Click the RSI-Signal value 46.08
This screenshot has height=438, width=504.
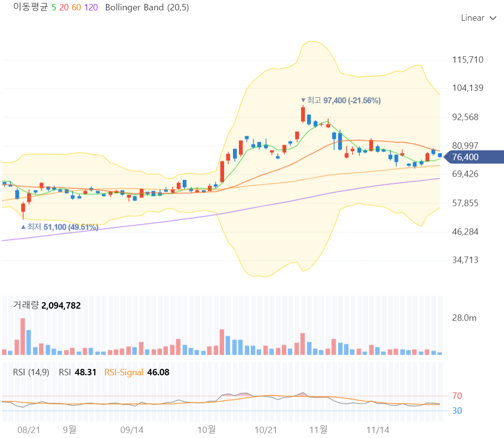click(x=158, y=372)
